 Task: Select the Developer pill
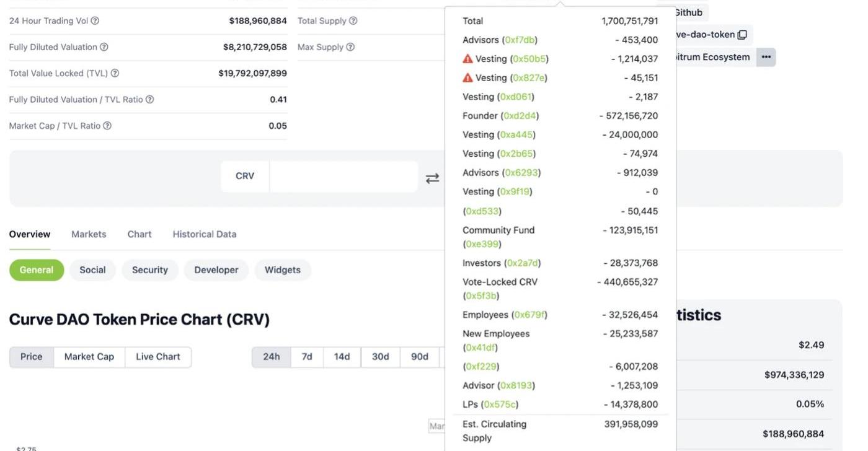pos(216,270)
